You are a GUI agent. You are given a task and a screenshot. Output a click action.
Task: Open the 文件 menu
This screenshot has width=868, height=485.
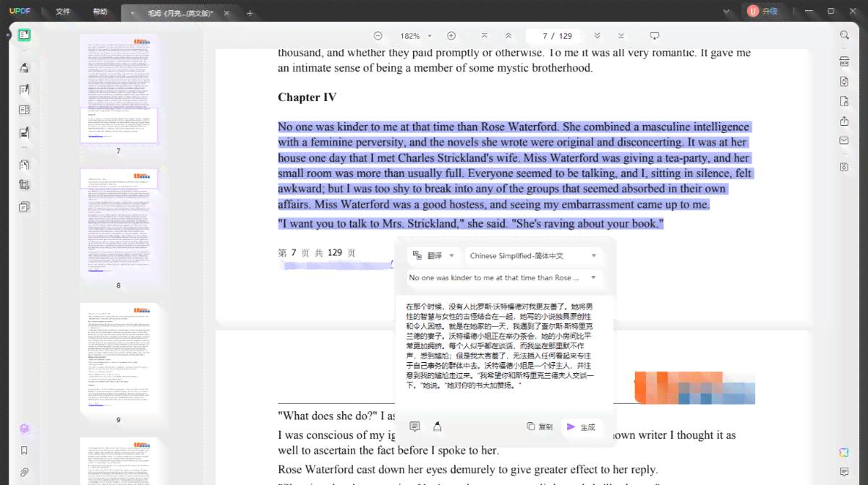63,12
